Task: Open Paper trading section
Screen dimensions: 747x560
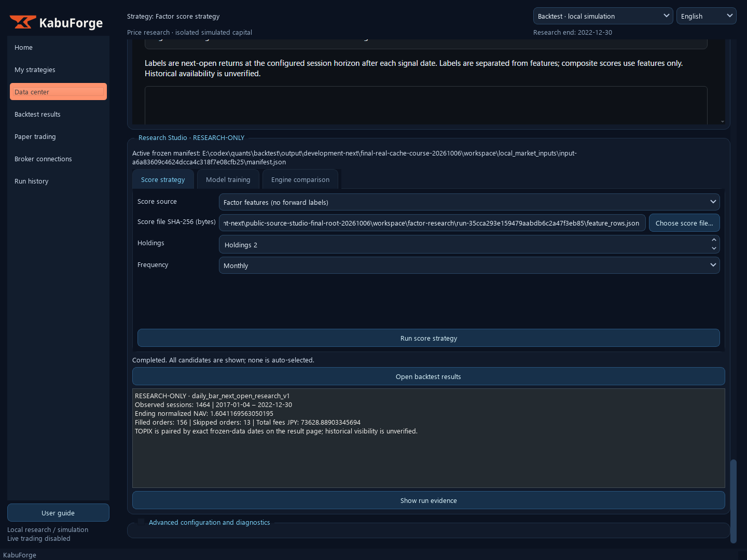Action: (x=58, y=136)
